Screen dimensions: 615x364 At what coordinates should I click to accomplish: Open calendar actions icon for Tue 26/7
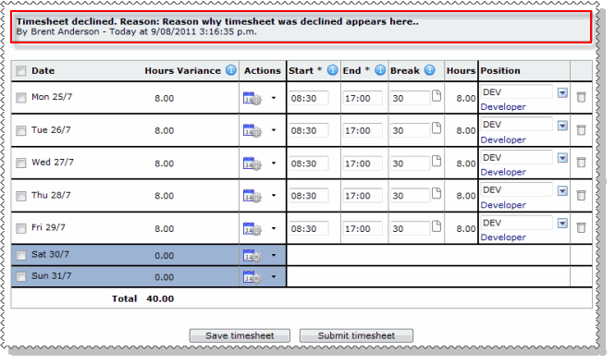[x=252, y=130]
